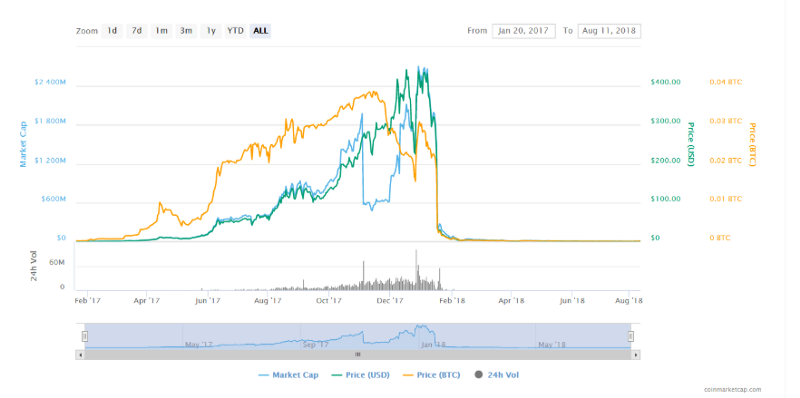Image resolution: width=800 pixels, height=398 pixels.
Task: Click the scrollbar right arrow
Action: pyautogui.click(x=636, y=354)
